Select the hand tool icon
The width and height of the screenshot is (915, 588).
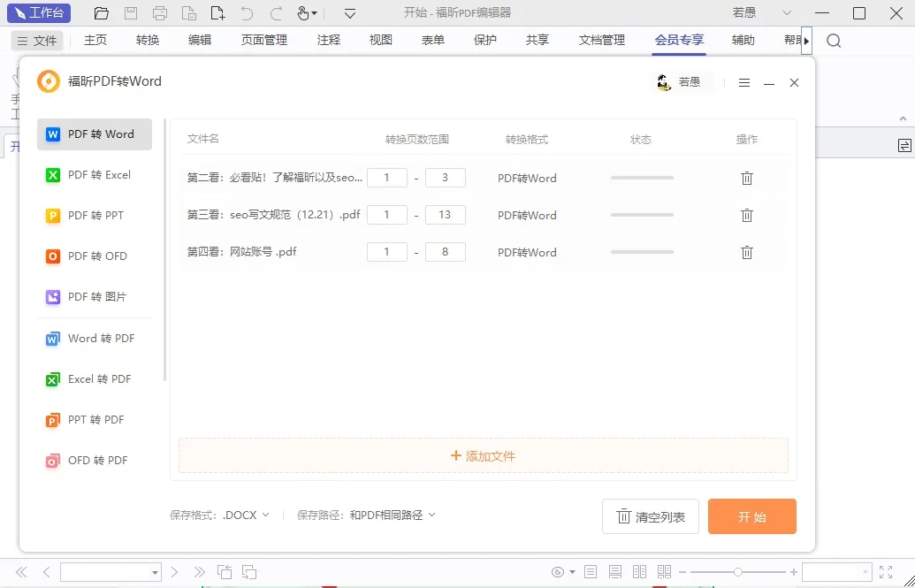[x=303, y=13]
